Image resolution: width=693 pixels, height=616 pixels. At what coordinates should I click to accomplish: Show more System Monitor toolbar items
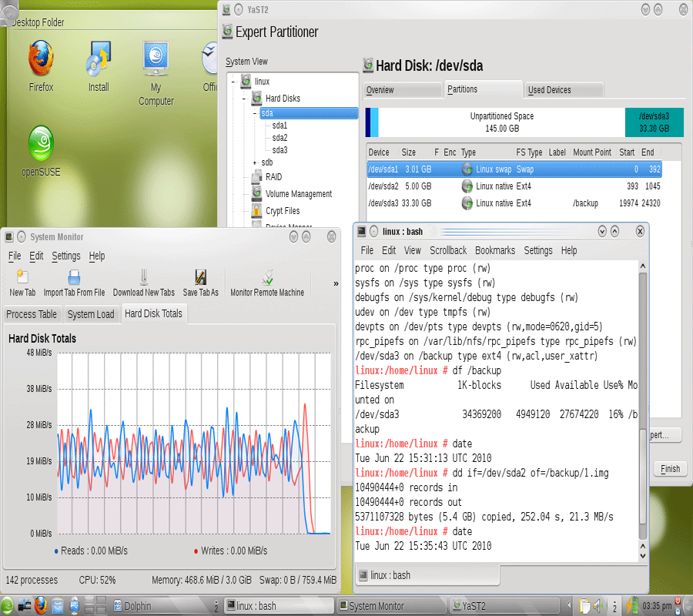(x=336, y=283)
